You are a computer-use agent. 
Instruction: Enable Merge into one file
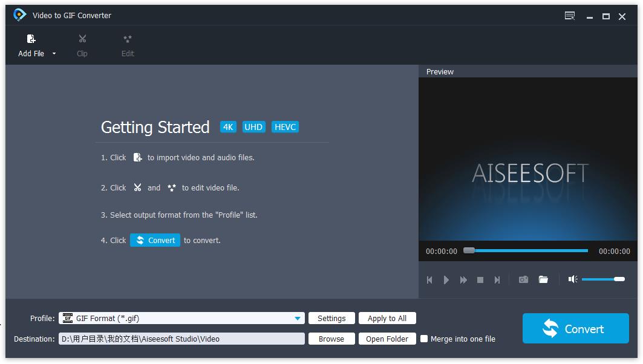[424, 339]
